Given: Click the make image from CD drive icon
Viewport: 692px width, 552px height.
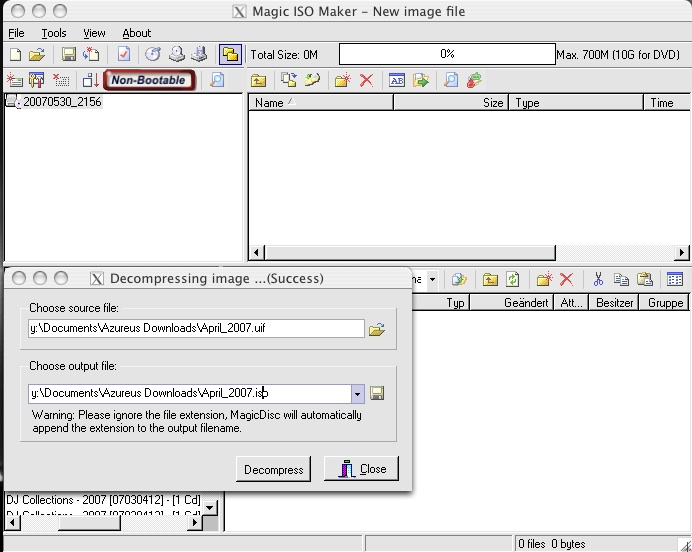Looking at the screenshot, I should point(177,54).
